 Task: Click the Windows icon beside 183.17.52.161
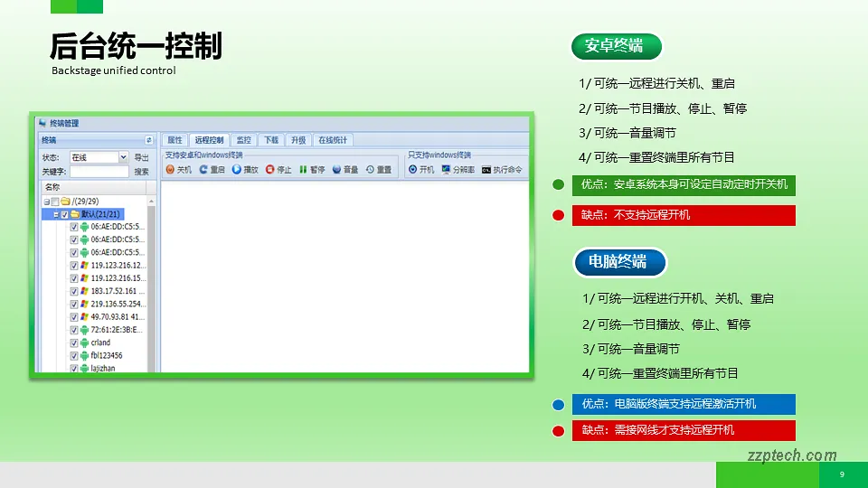(x=84, y=291)
